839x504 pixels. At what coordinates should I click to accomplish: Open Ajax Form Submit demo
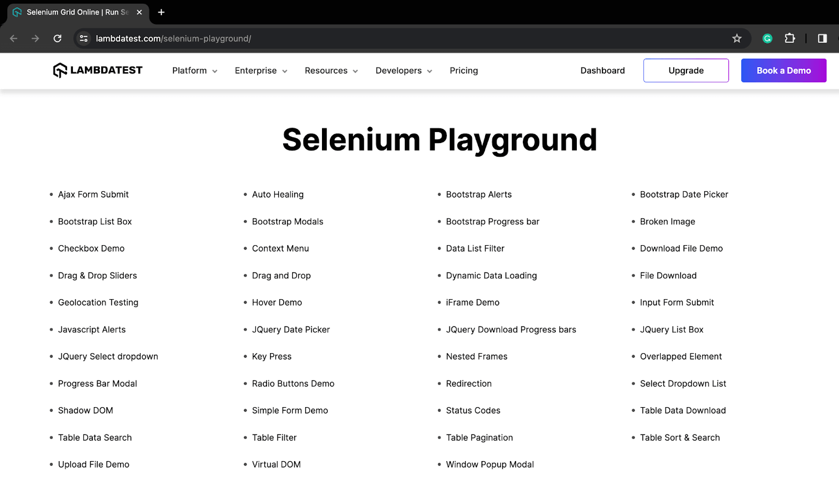[93, 194]
